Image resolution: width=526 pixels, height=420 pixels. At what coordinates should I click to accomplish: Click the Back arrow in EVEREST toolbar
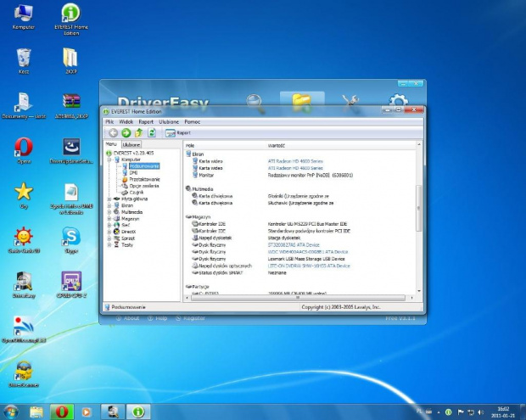(x=113, y=133)
